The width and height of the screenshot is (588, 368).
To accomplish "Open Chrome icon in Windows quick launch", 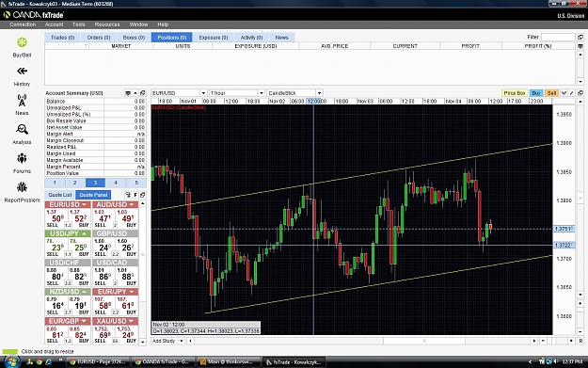I will (39, 362).
